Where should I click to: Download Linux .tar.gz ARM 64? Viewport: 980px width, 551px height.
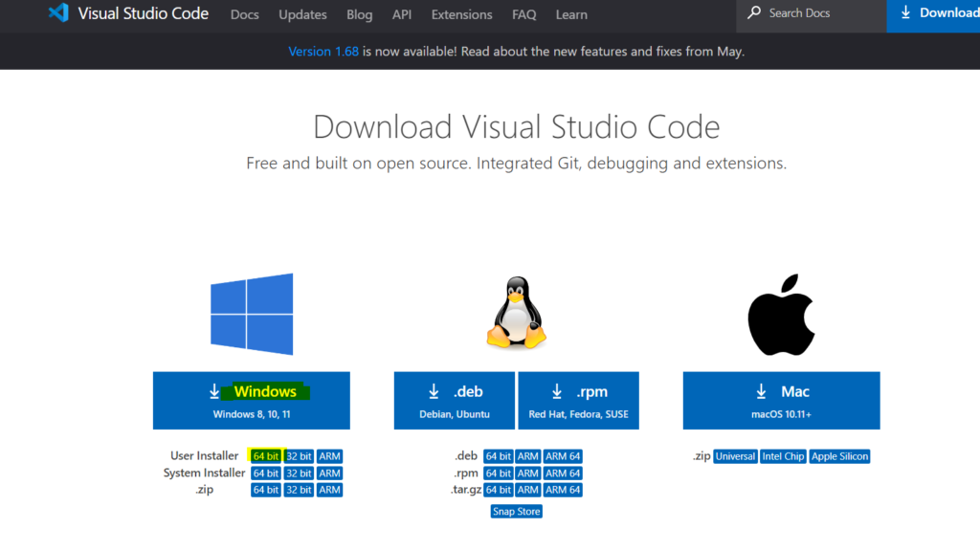tap(563, 490)
